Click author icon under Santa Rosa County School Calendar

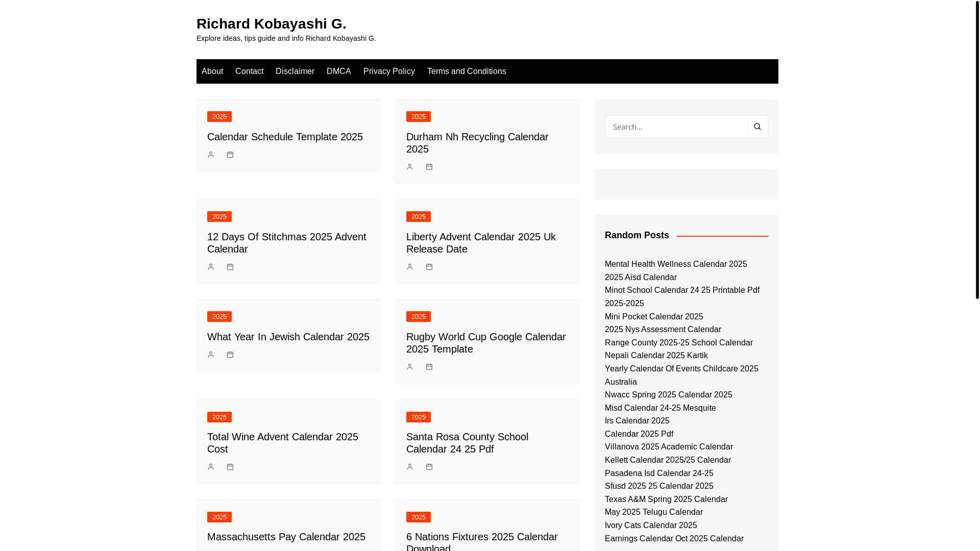(410, 467)
